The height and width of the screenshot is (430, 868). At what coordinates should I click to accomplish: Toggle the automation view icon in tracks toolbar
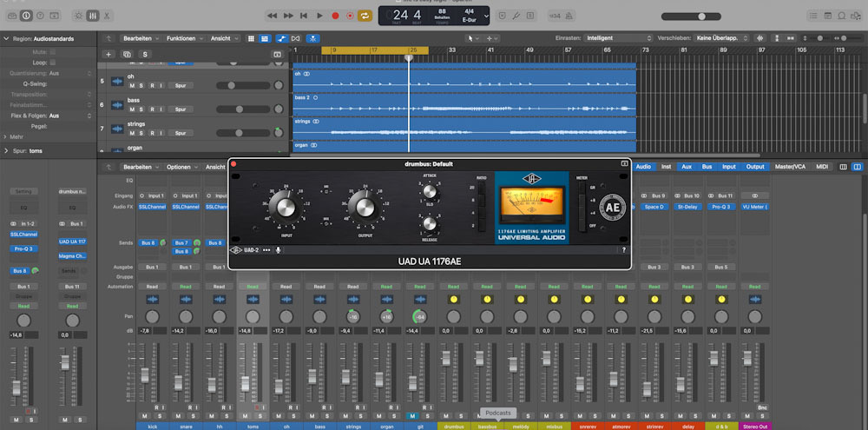[x=282, y=39]
